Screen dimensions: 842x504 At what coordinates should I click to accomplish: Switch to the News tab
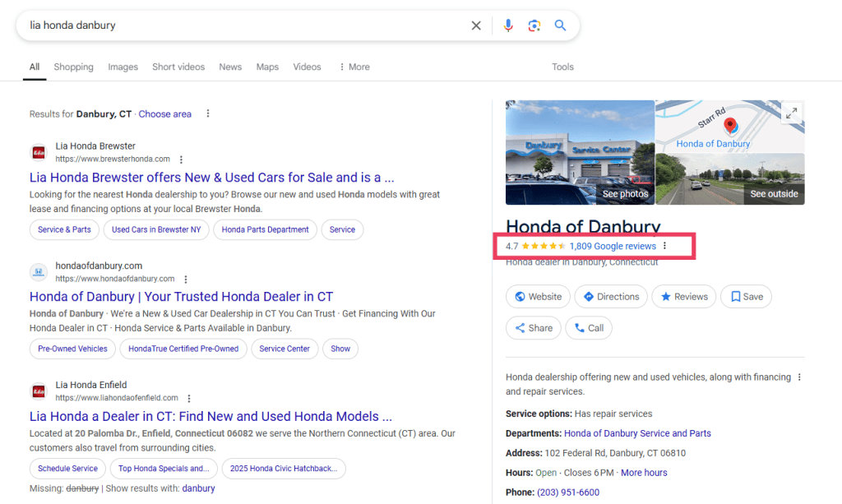point(230,67)
